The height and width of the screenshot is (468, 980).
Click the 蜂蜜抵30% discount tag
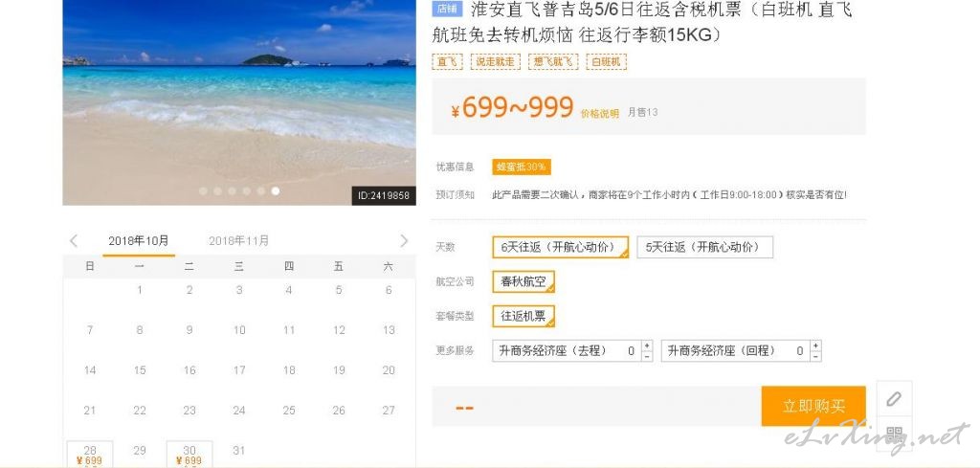pyautogui.click(x=522, y=167)
